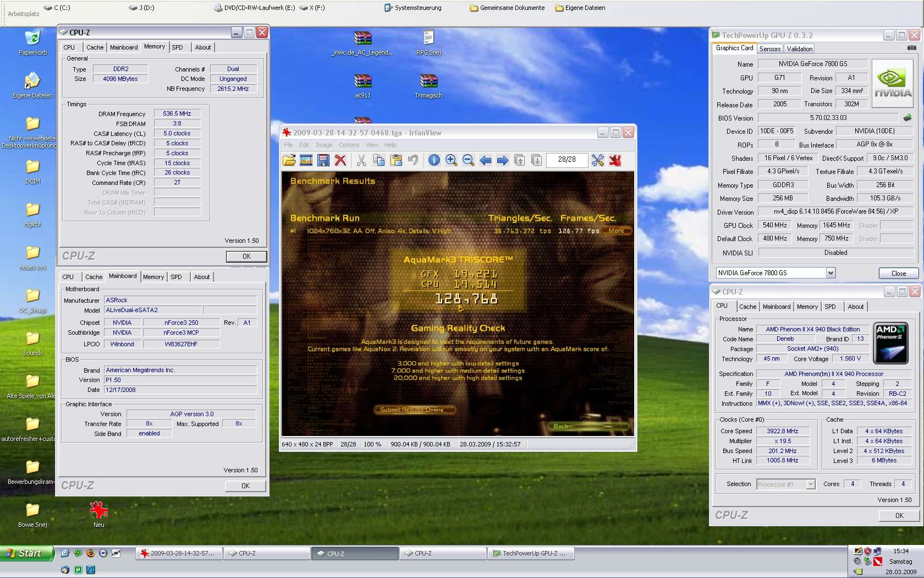Image resolution: width=924 pixels, height=578 pixels.
Task: Click IrfanView image counter field 28/28
Action: [x=566, y=160]
